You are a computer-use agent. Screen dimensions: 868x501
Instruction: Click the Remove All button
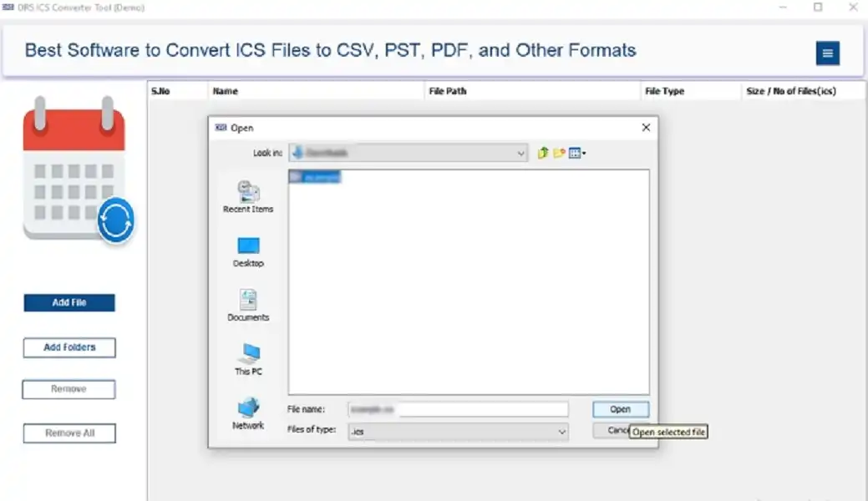coord(69,433)
